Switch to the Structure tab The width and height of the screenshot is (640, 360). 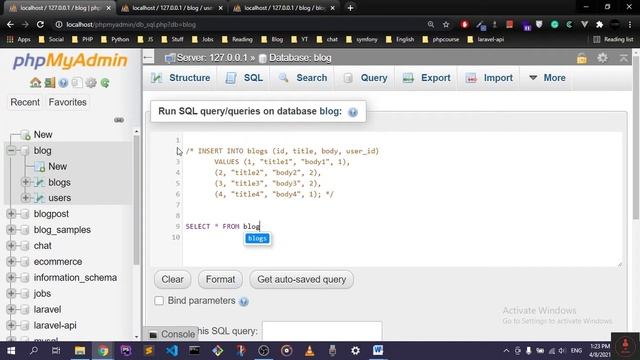point(180,78)
